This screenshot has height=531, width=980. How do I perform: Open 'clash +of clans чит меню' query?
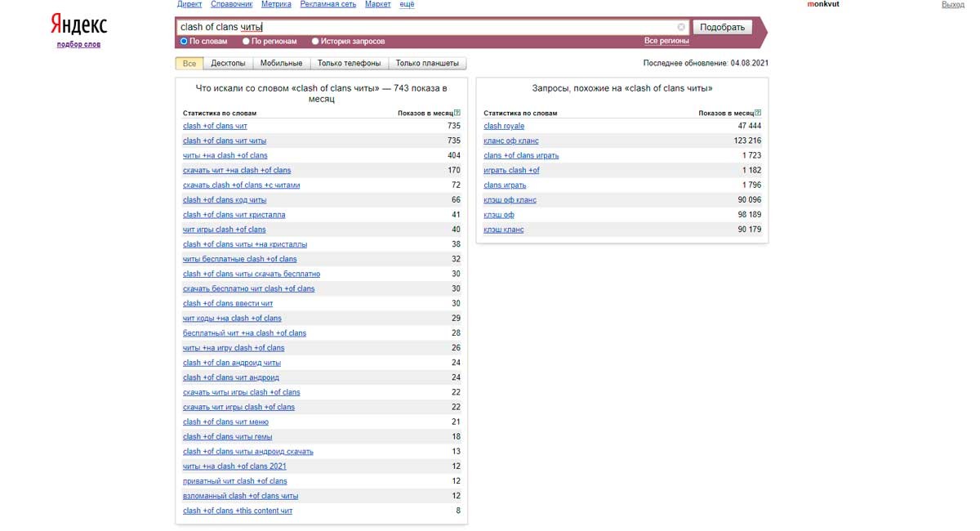[225, 422]
